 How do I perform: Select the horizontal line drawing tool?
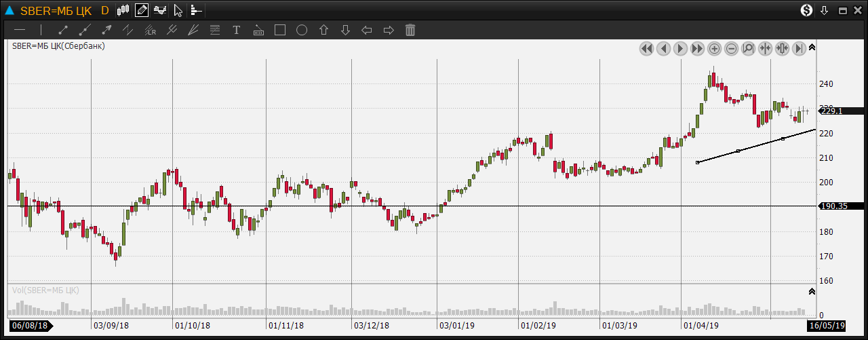[x=20, y=30]
